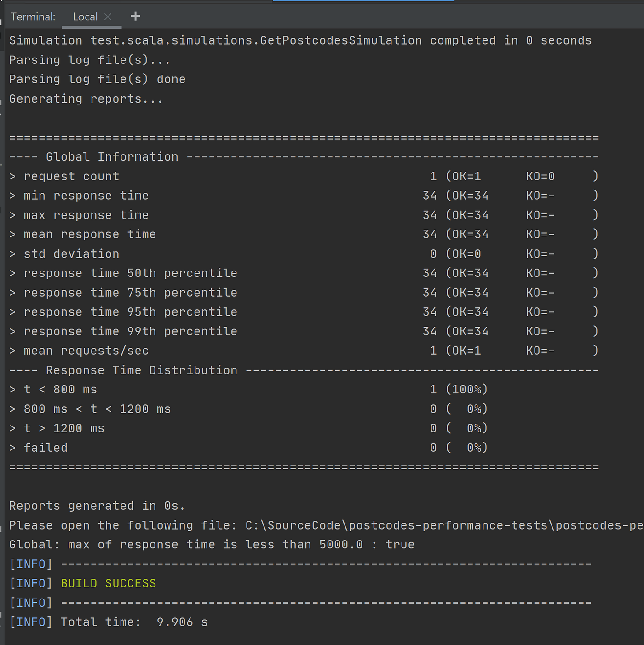Image resolution: width=644 pixels, height=645 pixels.
Task: Click the BUILD SUCCESS message
Action: (109, 583)
